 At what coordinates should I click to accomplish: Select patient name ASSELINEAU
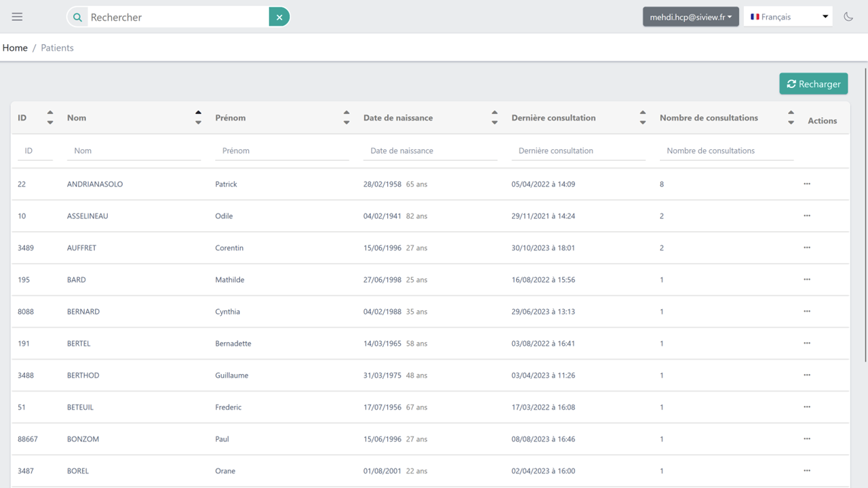point(87,216)
